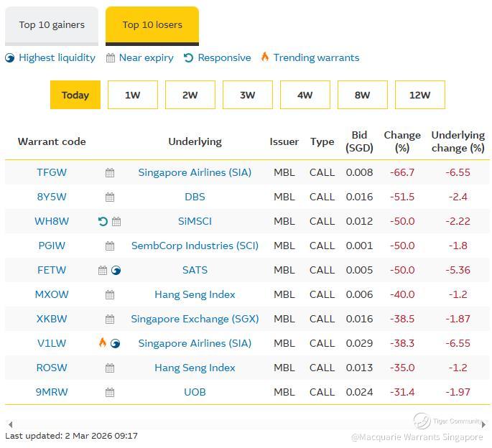Click the highest liquidity icon in the FETW row
The height and width of the screenshot is (448, 492).
116,270
